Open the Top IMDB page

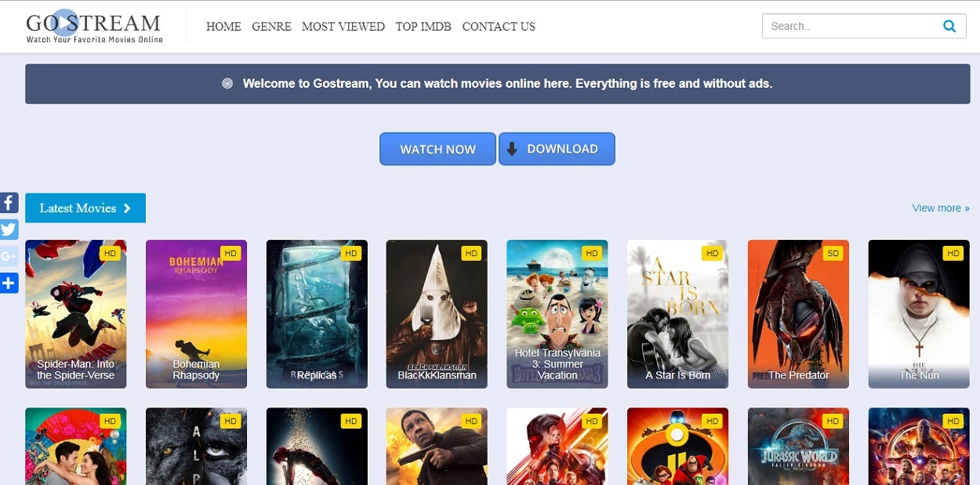coord(423,27)
